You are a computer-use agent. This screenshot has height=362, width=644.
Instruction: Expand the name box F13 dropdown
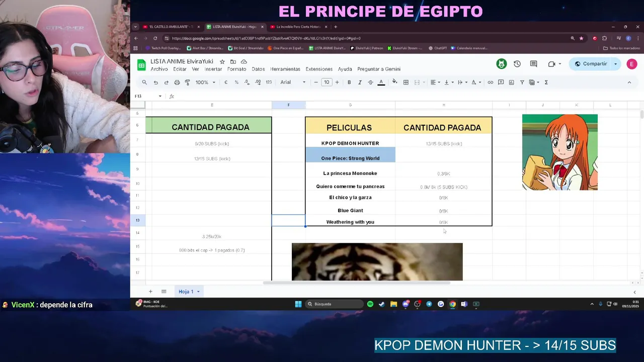(160, 96)
